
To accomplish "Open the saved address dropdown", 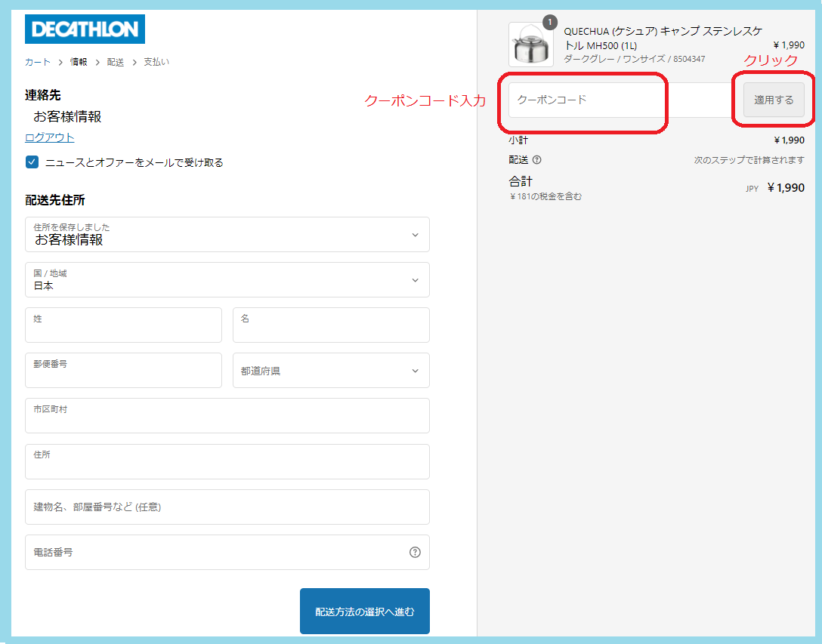I will 227,234.
